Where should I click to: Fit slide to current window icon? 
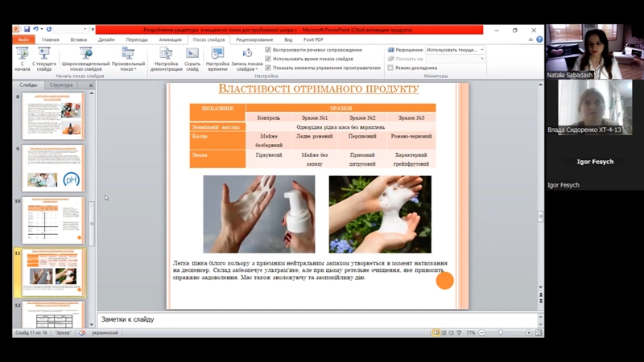[x=539, y=333]
